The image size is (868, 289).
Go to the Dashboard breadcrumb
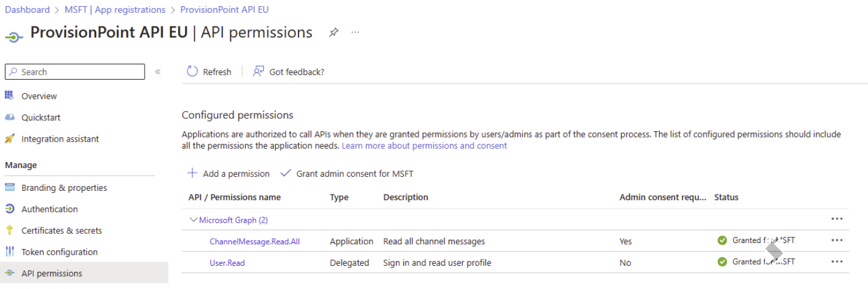[27, 10]
